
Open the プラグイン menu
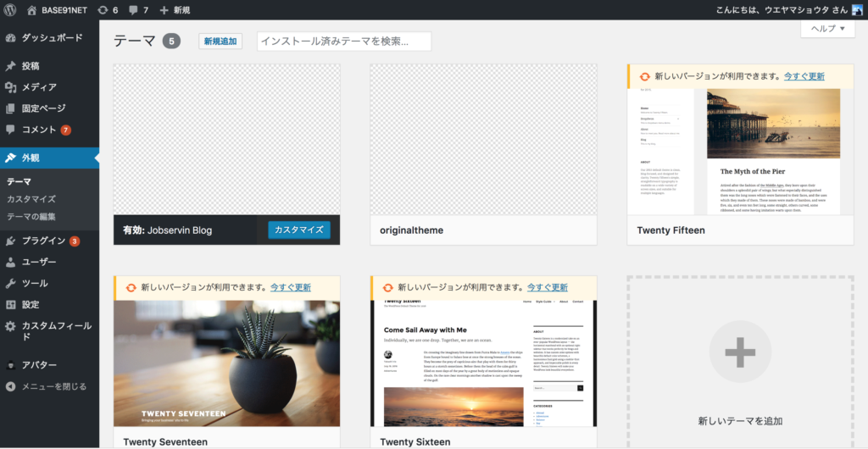(50, 241)
